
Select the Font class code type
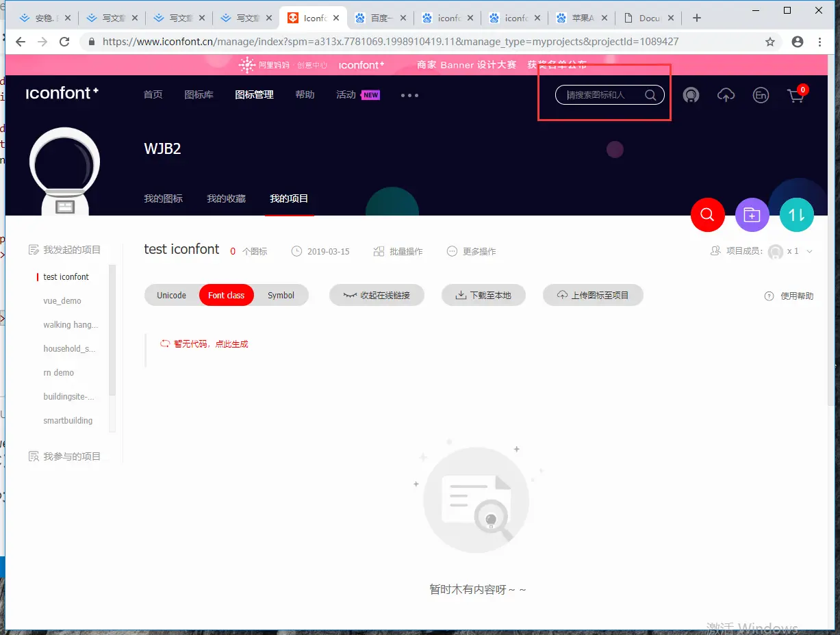point(227,296)
